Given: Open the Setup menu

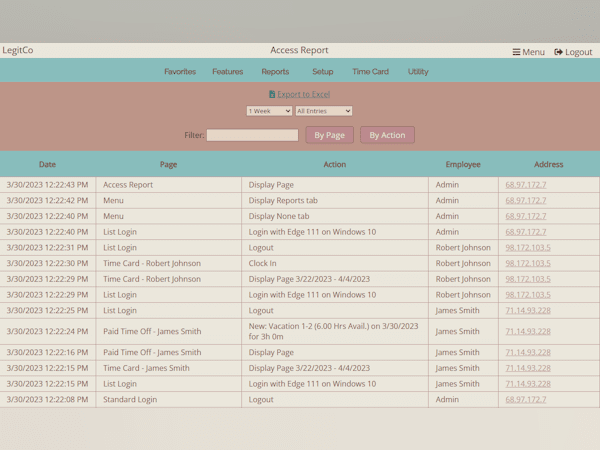Looking at the screenshot, I should click(x=322, y=72).
